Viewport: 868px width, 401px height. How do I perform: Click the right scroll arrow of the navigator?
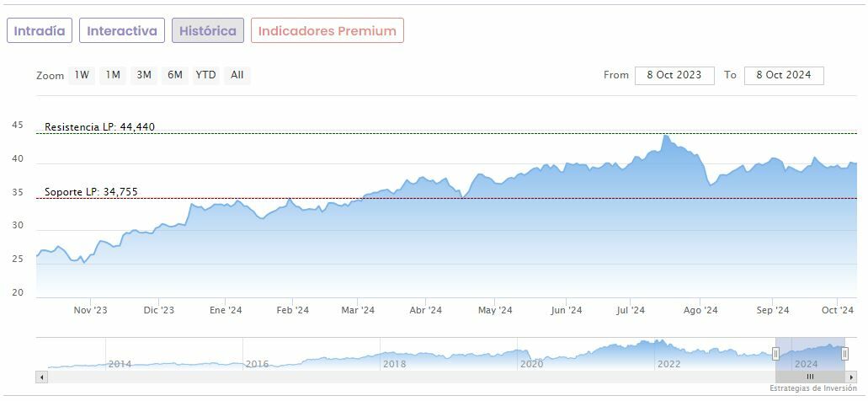[852, 377]
